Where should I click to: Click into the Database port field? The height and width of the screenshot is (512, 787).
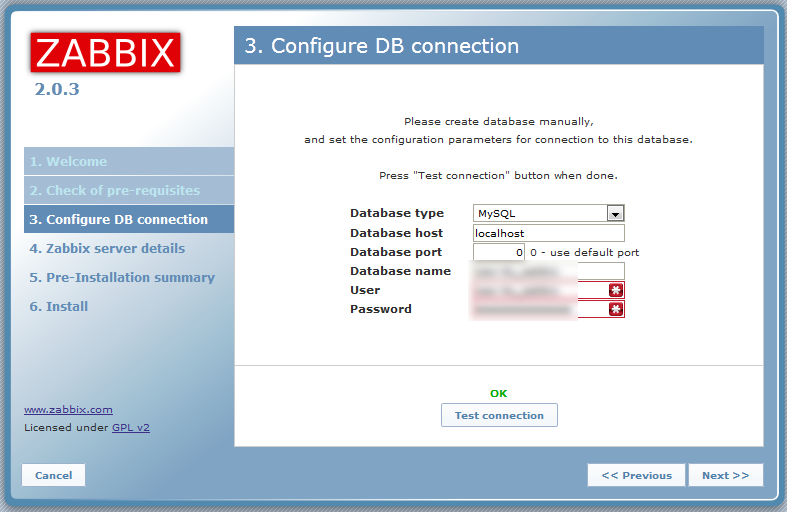pyautogui.click(x=498, y=252)
